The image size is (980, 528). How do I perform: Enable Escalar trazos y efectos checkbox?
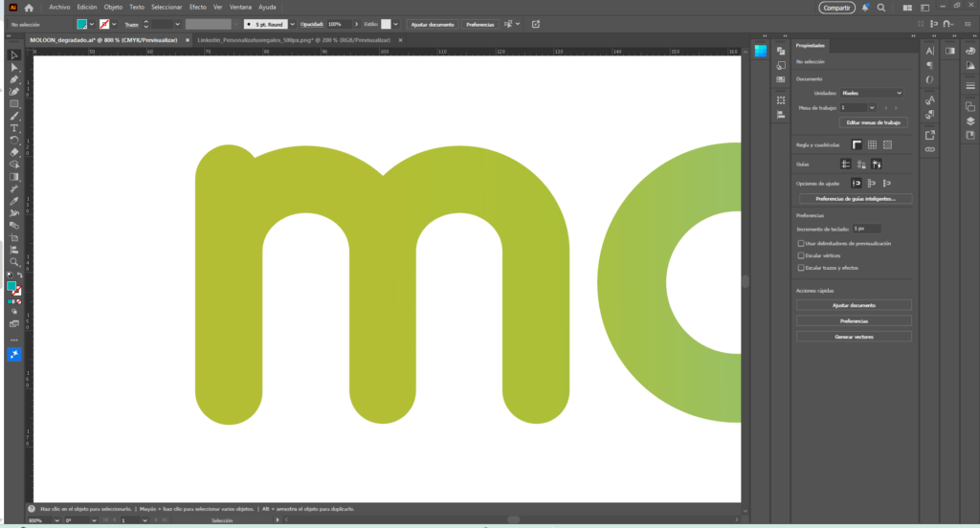pos(801,268)
